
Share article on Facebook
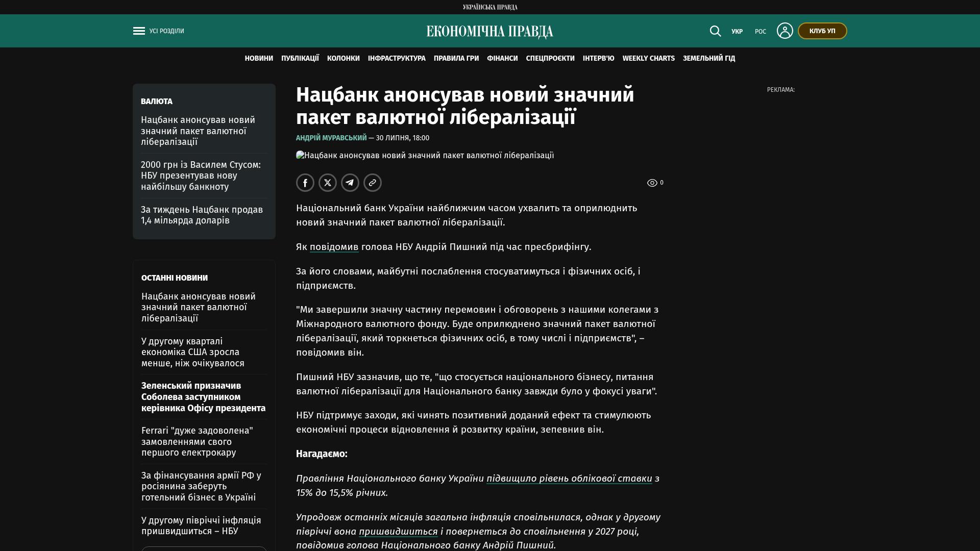click(305, 183)
